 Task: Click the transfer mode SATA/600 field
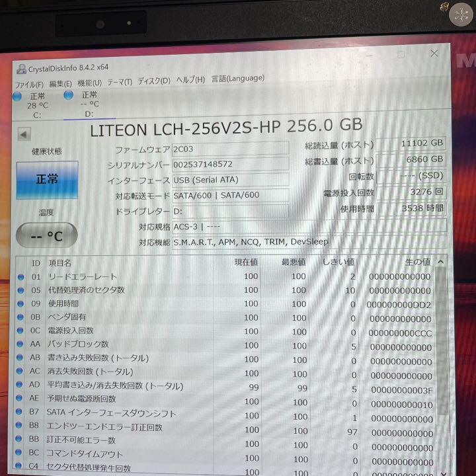point(231,195)
